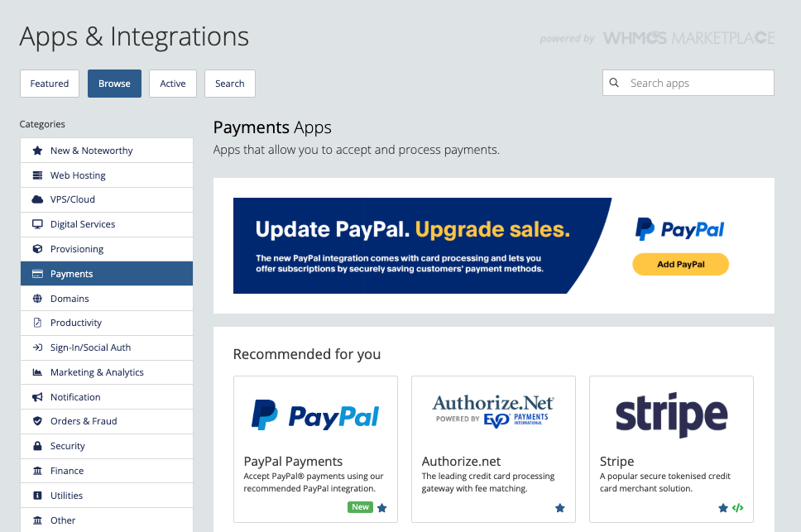Click the star icon on Stripe card

tap(723, 507)
